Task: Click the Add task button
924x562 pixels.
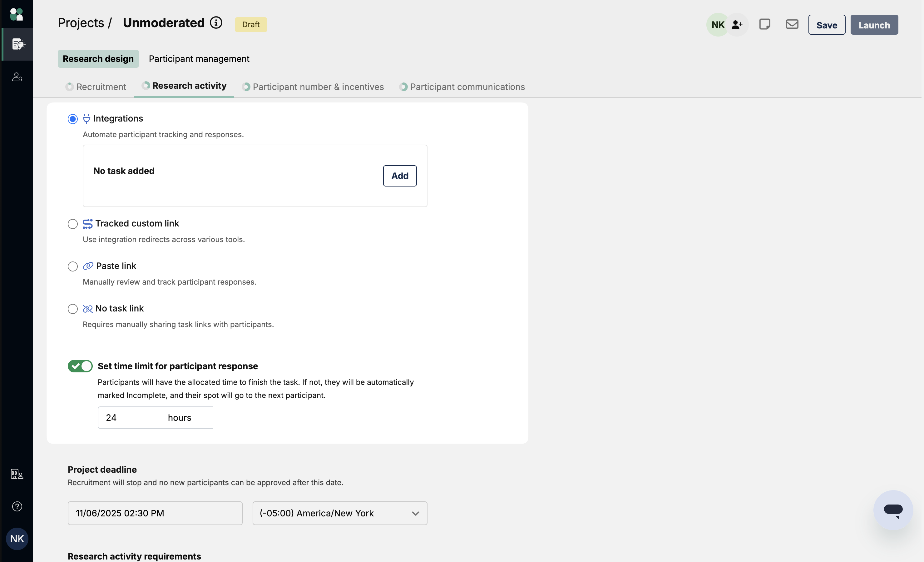Action: click(x=399, y=176)
